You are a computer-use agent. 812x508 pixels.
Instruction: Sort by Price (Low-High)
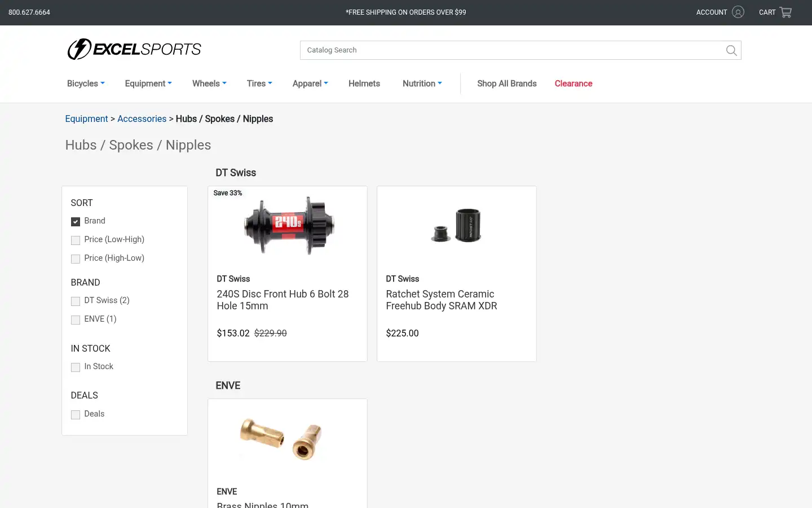click(76, 240)
